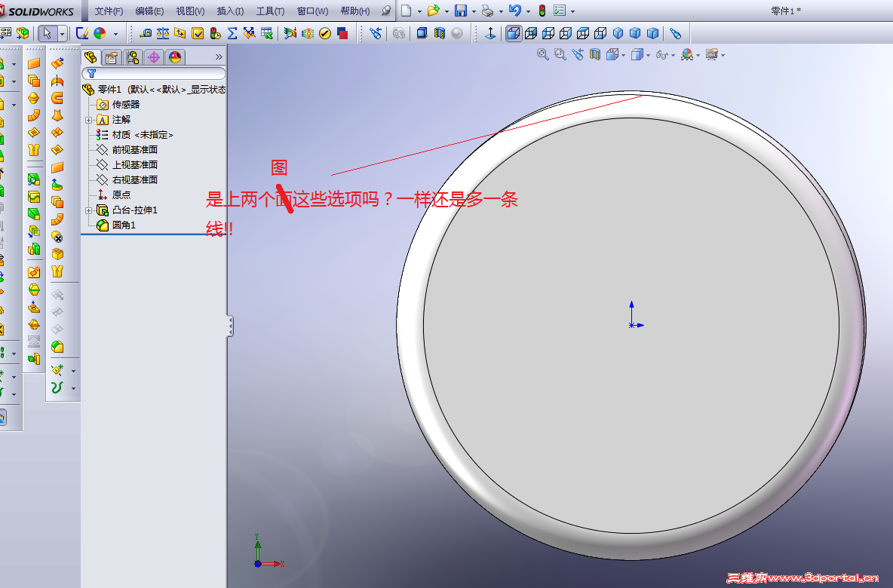Switch to the FeatureManager design tree tab

pyautogui.click(x=91, y=57)
